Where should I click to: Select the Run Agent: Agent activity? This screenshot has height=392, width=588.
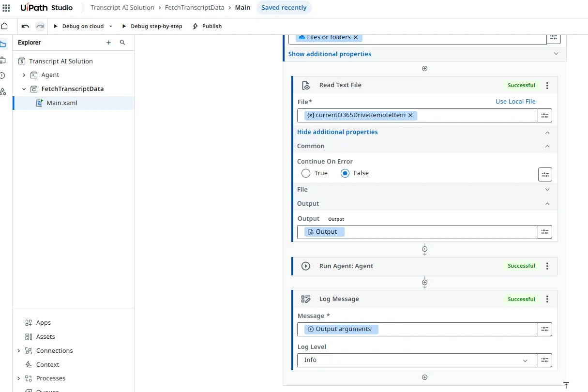point(424,266)
